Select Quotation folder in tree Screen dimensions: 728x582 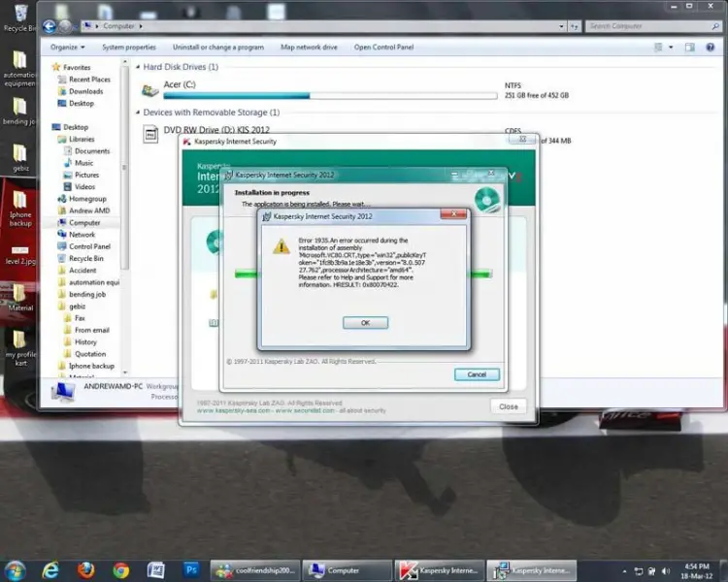point(85,354)
